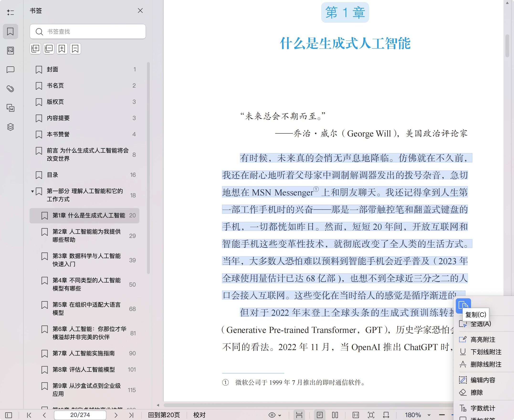Open bookmark 第3章 数据科学与人工智能快速入门

pyautogui.click(x=84, y=260)
